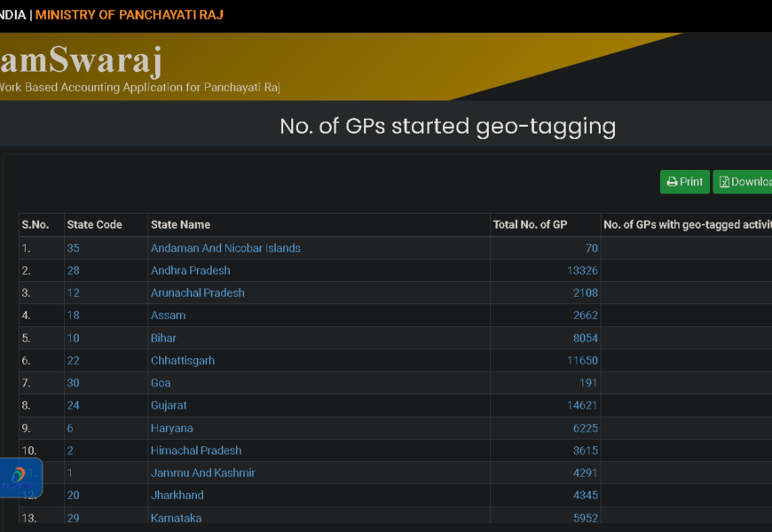Click GP total 4291 for Jammu And Kashmir
The image size is (772, 532).
coord(586,473)
